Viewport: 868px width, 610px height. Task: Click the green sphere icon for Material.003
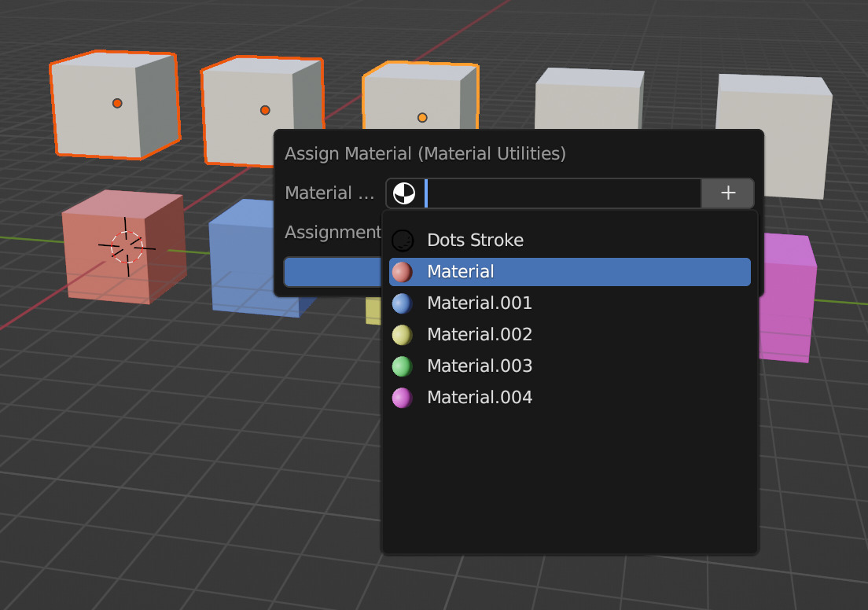[402, 366]
